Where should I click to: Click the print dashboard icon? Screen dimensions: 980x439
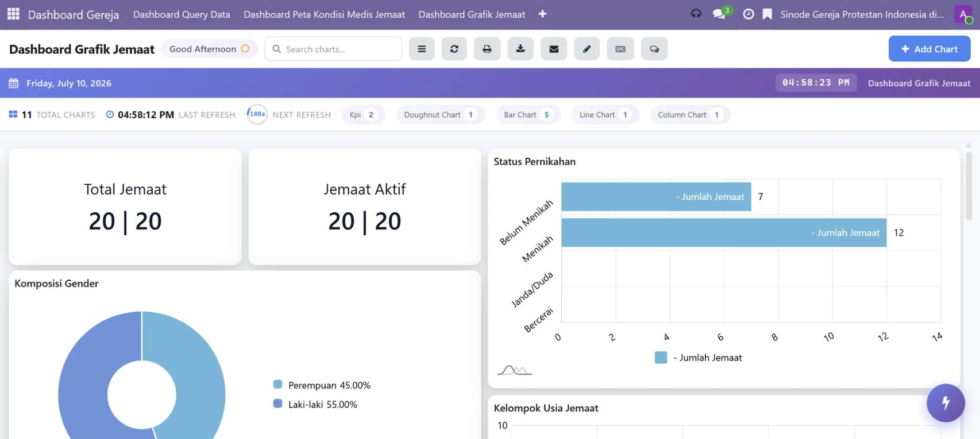point(487,49)
